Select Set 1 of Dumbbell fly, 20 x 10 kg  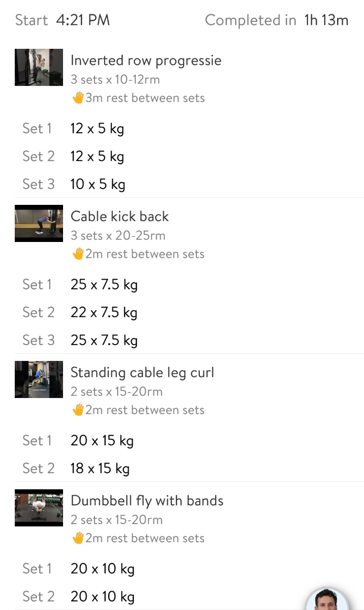[102, 568]
